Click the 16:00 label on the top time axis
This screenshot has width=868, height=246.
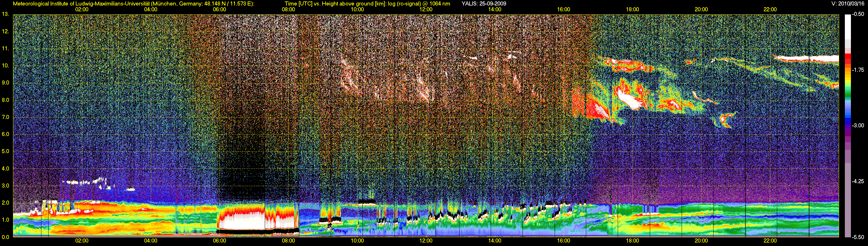564,10
